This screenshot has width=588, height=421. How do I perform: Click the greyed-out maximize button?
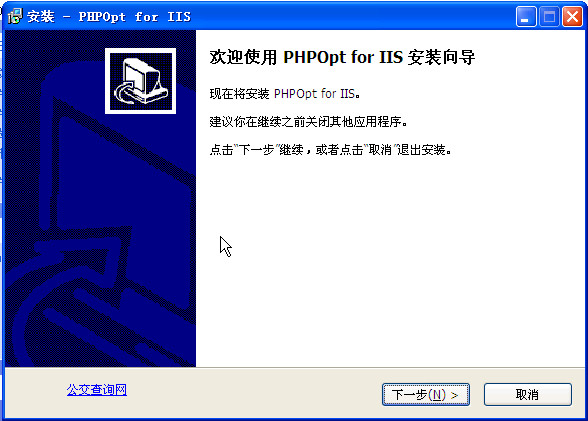[549, 16]
